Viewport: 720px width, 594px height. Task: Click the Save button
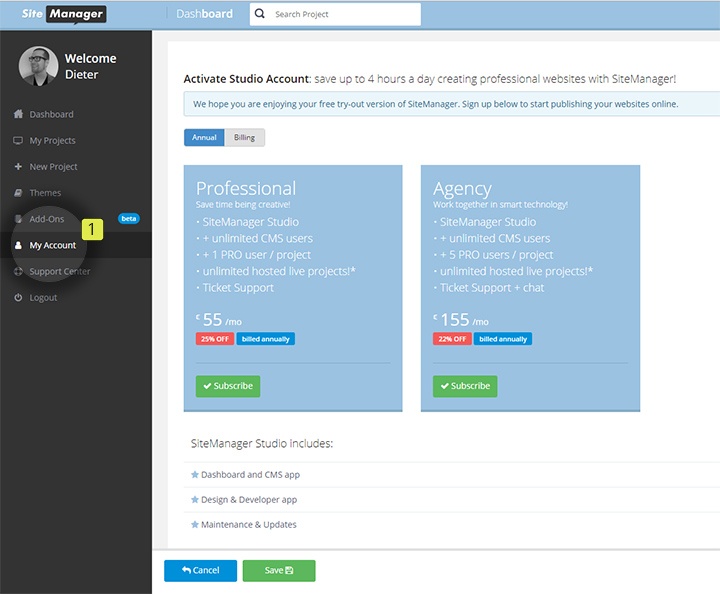click(279, 571)
